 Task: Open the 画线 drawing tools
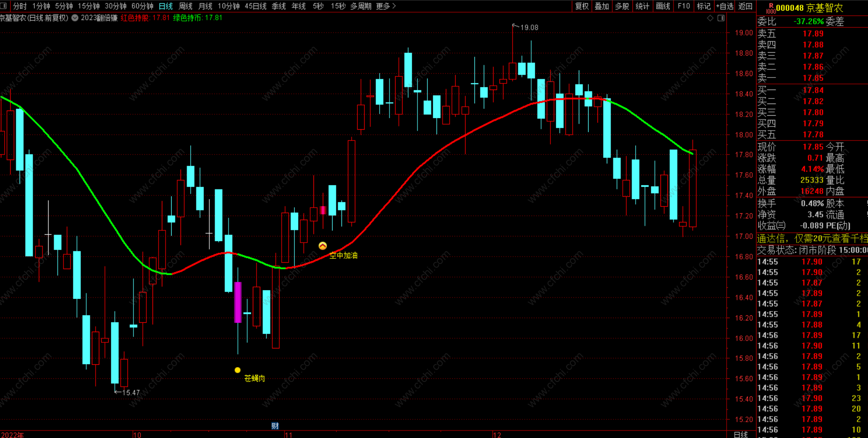click(662, 6)
